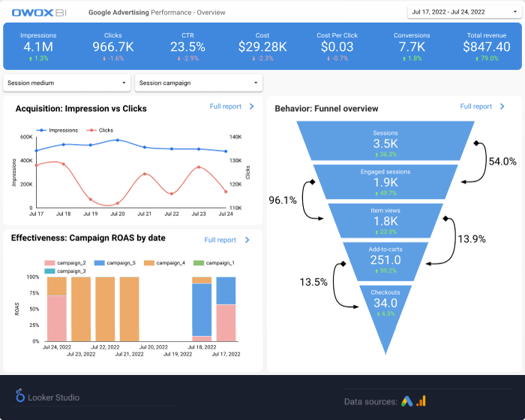
Task: Click chevron arrow beside Funnel Full report
Action: [x=502, y=106]
